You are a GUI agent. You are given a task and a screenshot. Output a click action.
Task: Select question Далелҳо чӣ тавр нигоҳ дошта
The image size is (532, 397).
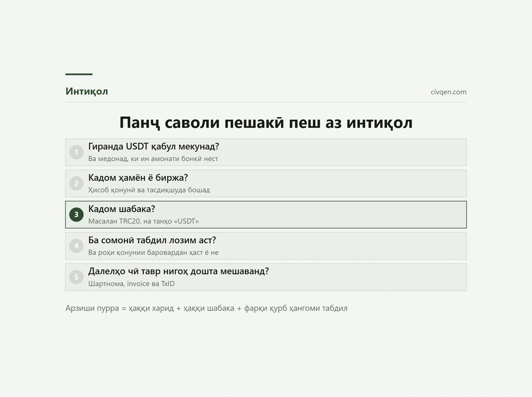point(178,271)
